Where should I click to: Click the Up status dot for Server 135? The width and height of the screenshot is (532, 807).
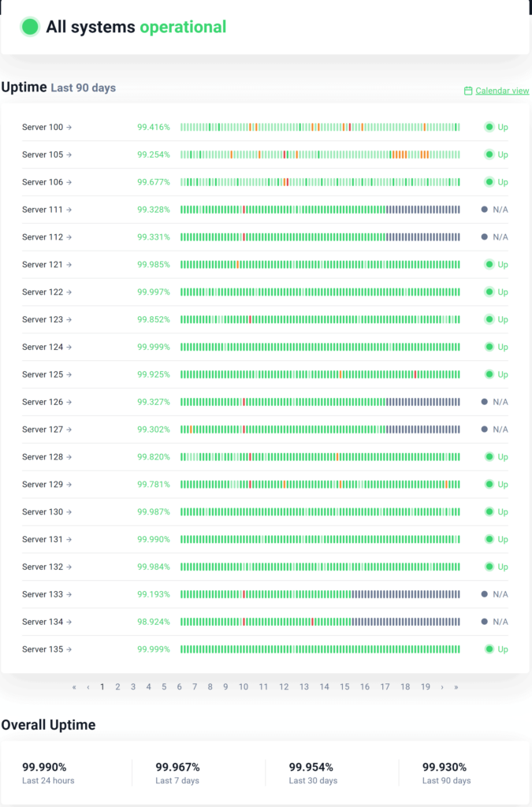tap(489, 649)
